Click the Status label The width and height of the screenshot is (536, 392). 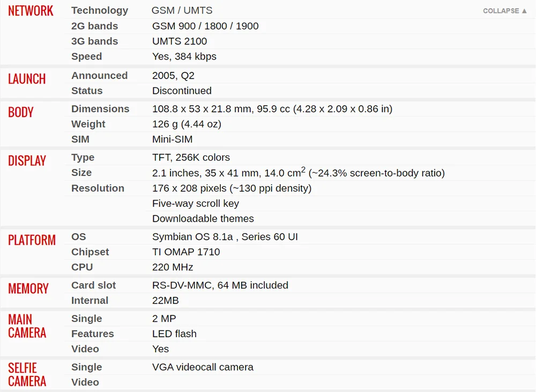[87, 91]
